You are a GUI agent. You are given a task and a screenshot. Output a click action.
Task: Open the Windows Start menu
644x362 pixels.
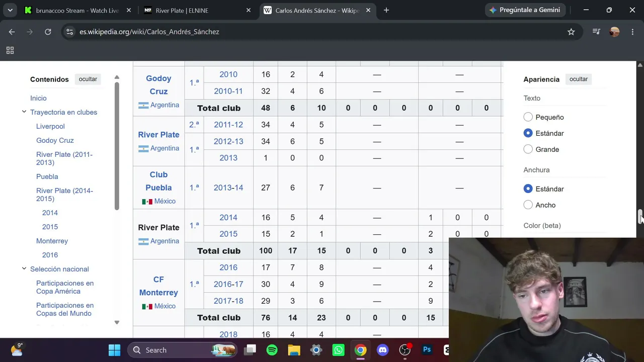114,350
